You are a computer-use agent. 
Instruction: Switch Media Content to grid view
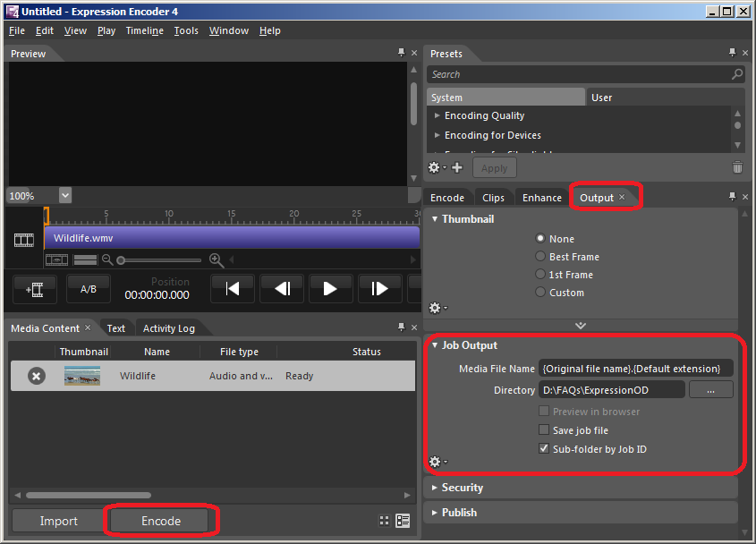click(384, 521)
